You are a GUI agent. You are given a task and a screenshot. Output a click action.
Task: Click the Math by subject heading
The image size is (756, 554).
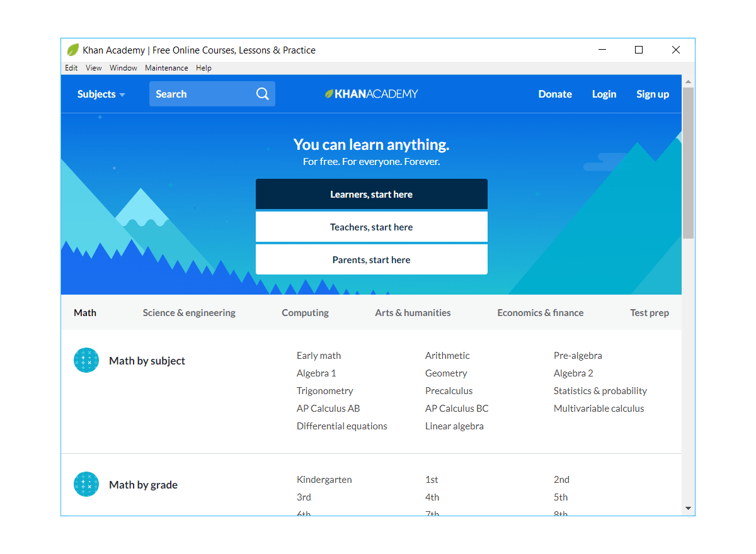click(x=147, y=361)
